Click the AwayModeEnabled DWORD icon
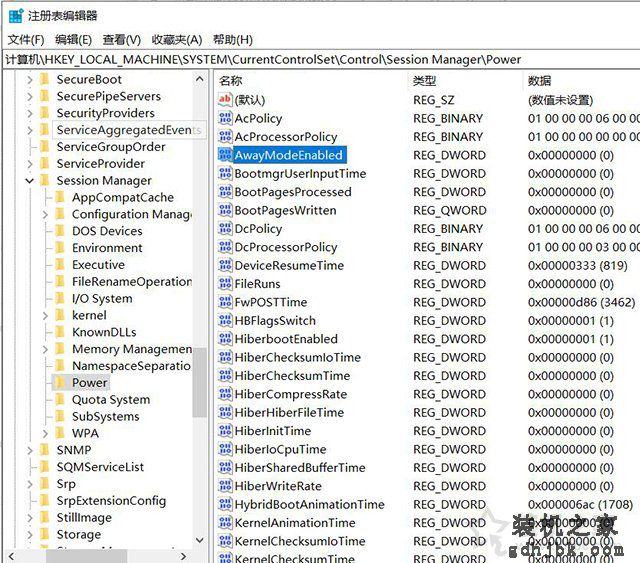Screen dimensions: 640x563 click(225, 155)
